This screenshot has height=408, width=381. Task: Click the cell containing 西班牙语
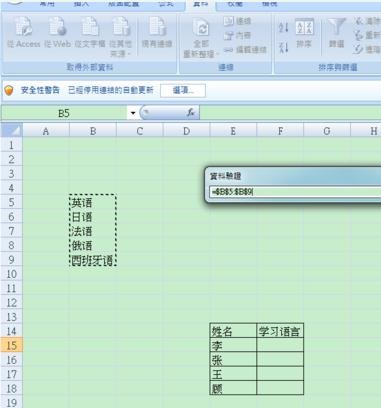93,260
